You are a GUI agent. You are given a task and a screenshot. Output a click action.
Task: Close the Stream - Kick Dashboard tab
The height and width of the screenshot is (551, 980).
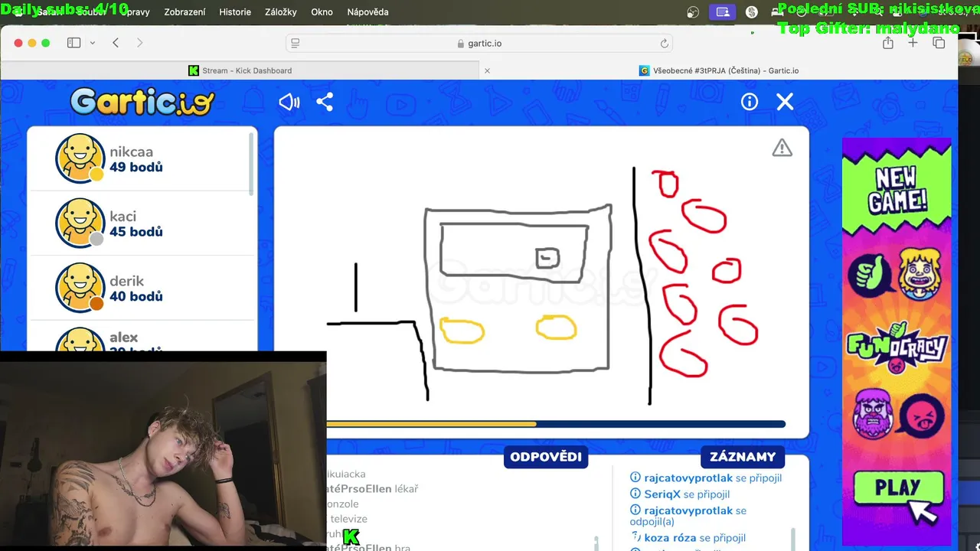487,70
